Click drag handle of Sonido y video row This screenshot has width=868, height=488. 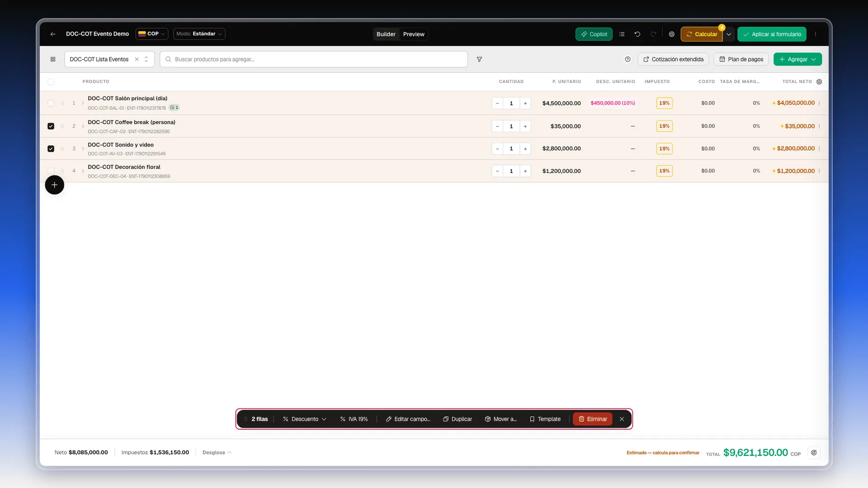click(x=62, y=149)
